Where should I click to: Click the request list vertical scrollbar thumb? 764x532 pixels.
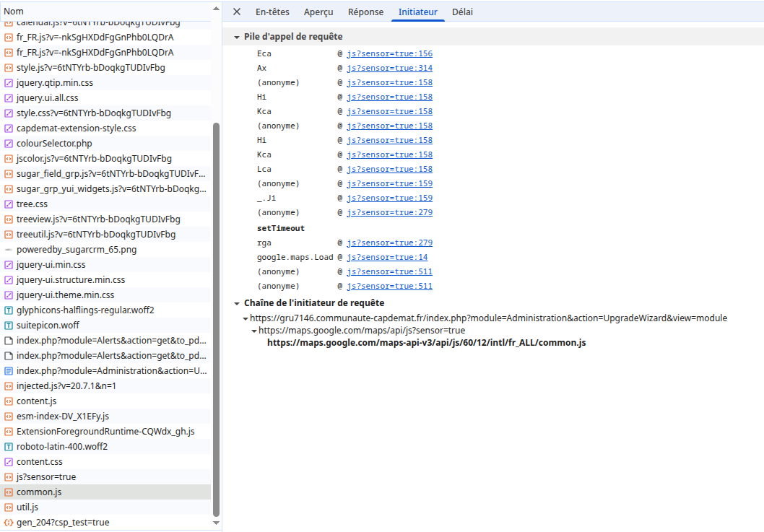tap(217, 319)
